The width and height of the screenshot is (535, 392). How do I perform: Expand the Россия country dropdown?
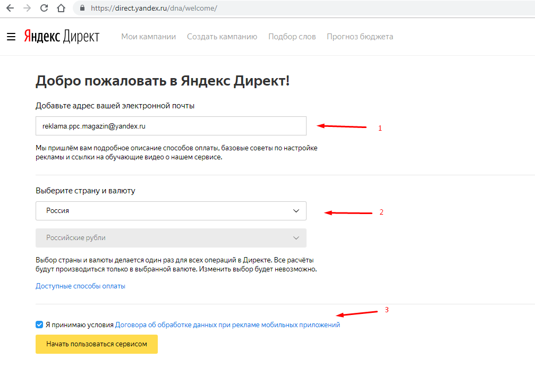coord(171,211)
